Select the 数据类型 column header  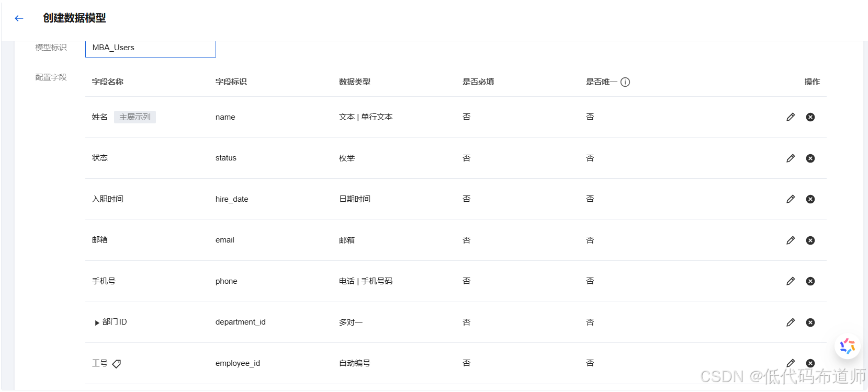point(355,82)
